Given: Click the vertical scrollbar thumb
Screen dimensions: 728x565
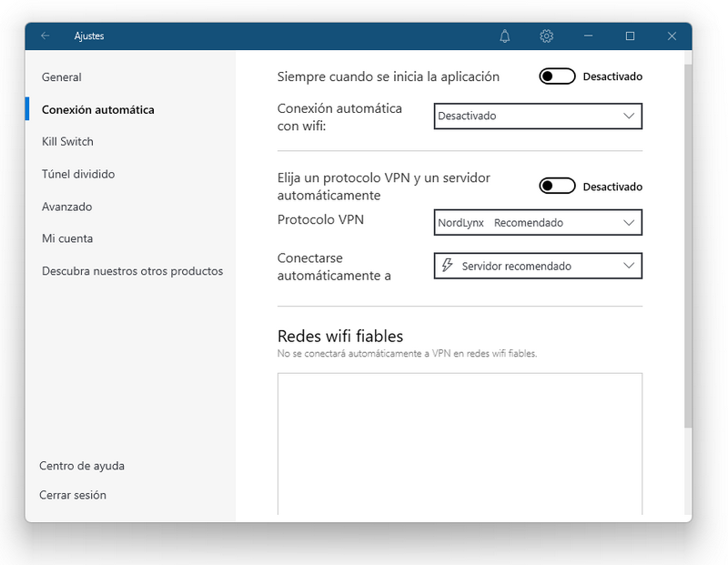Looking at the screenshot, I should pyautogui.click(x=688, y=246).
